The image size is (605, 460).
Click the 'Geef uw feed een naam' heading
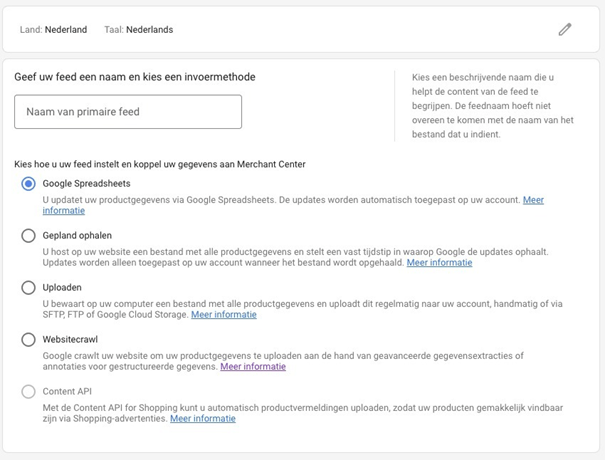134,77
